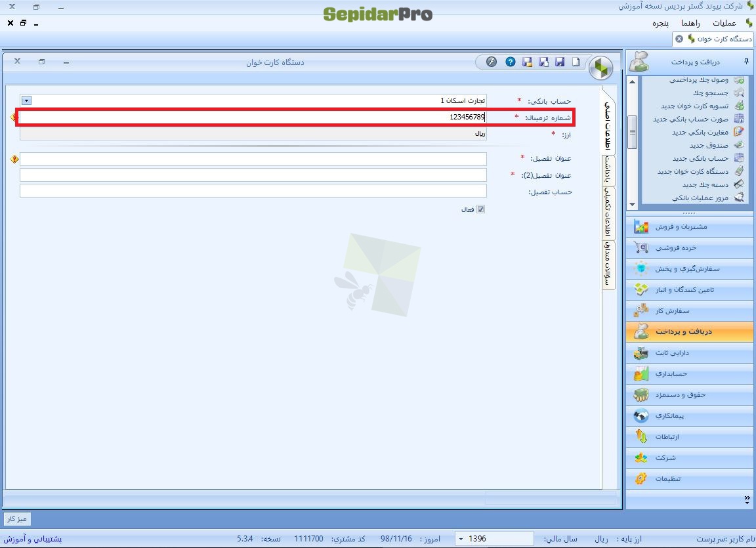Click the sidebar list scrollbar thumb
Screen dimensions: 756x548
(632, 132)
